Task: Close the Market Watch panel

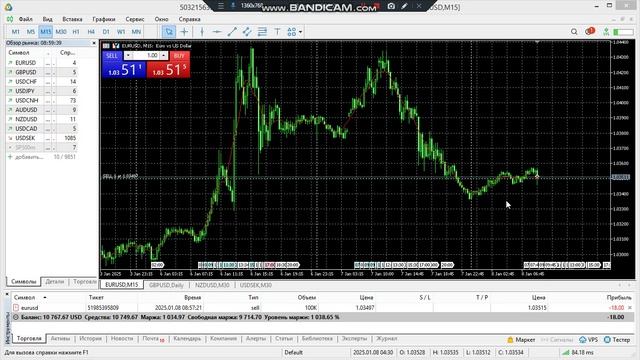Action: [94, 43]
